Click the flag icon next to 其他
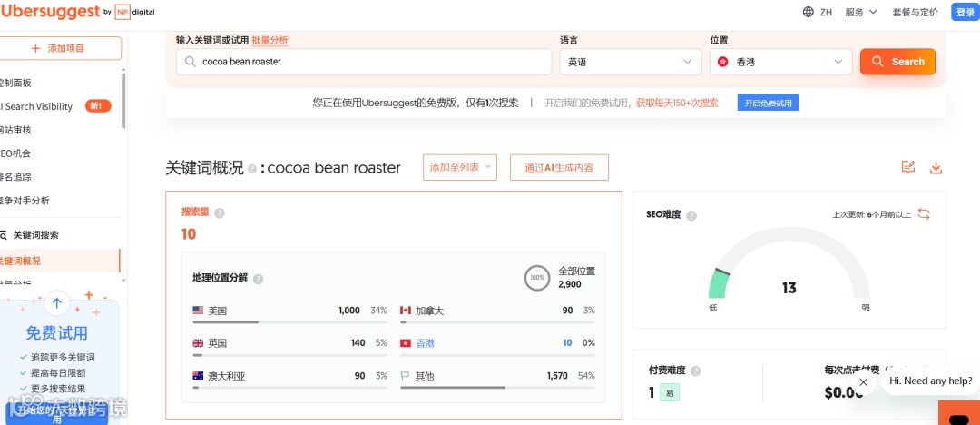The width and height of the screenshot is (980, 425). click(x=405, y=376)
